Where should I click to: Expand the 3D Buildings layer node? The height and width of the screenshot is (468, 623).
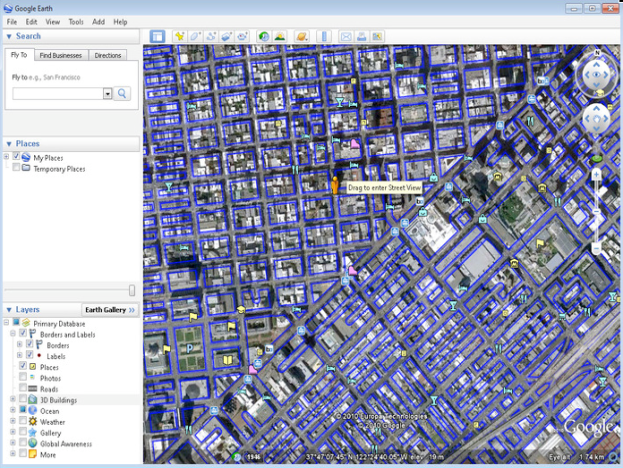click(x=13, y=399)
